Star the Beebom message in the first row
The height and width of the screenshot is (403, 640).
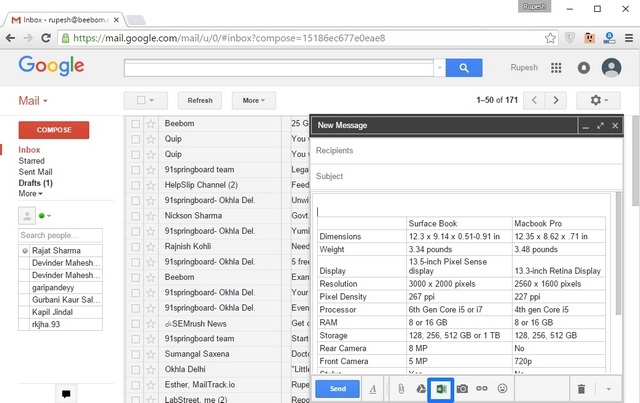point(151,124)
